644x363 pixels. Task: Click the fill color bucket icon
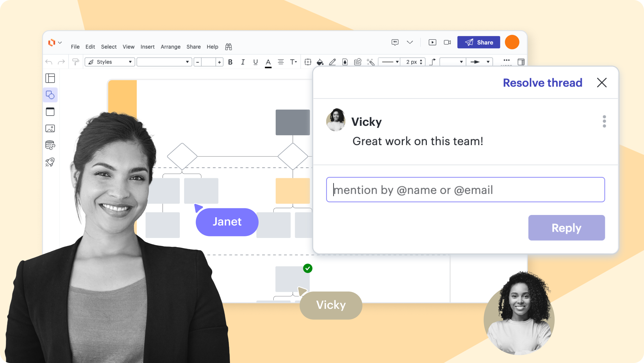(x=320, y=62)
